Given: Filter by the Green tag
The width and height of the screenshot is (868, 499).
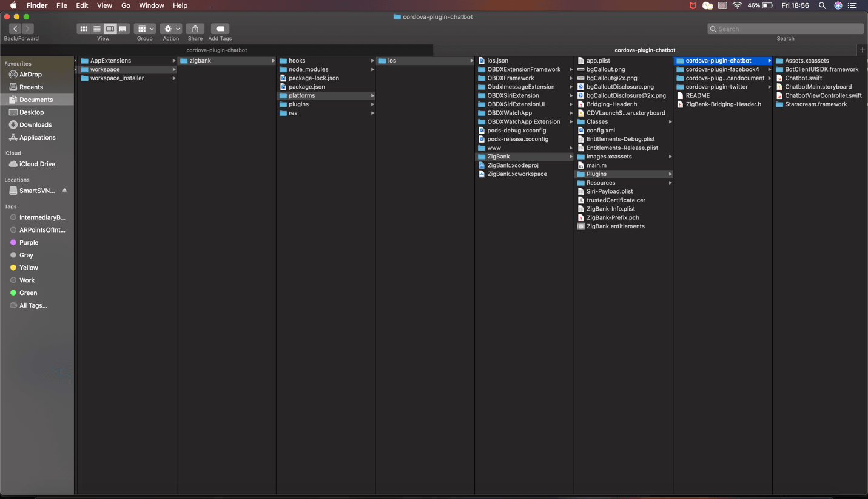Looking at the screenshot, I should (x=28, y=293).
